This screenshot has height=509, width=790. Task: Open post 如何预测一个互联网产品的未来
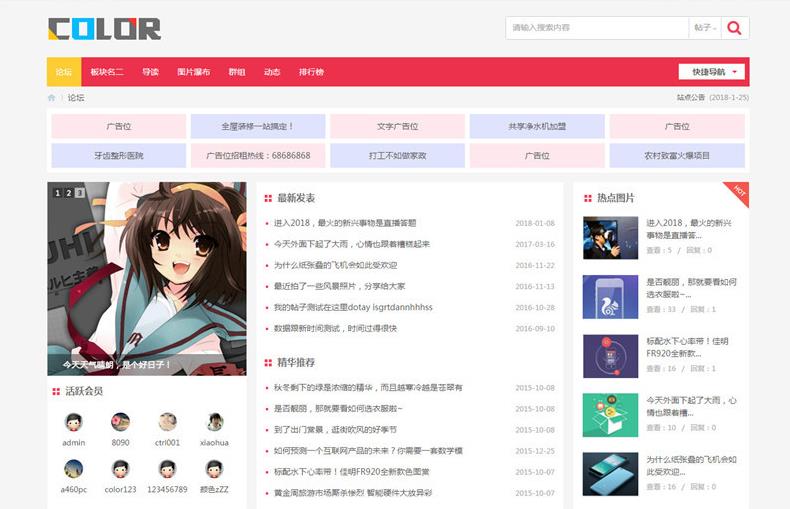tap(368, 451)
